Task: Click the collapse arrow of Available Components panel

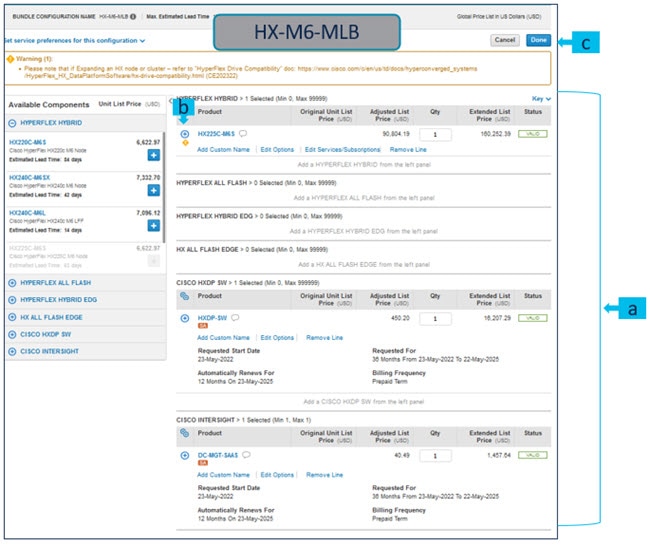Action: coord(171,101)
